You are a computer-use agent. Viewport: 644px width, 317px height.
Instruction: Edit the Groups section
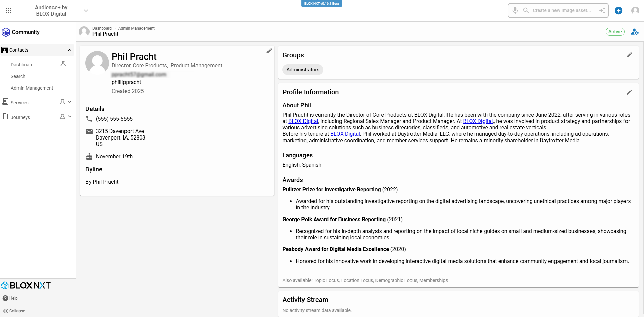click(x=629, y=55)
